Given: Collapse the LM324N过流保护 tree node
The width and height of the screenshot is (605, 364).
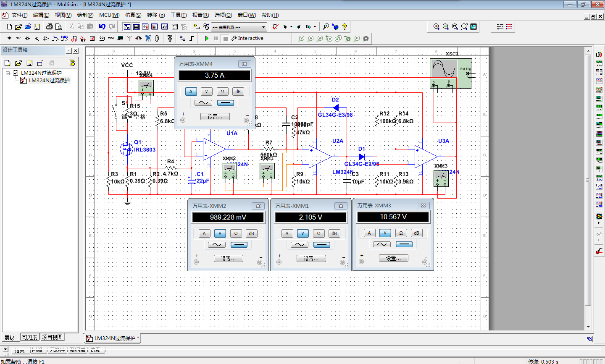Looking at the screenshot, I should [x=8, y=73].
